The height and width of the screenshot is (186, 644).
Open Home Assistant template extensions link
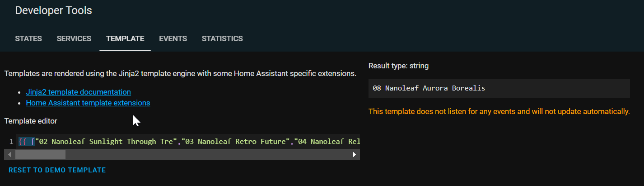click(88, 103)
